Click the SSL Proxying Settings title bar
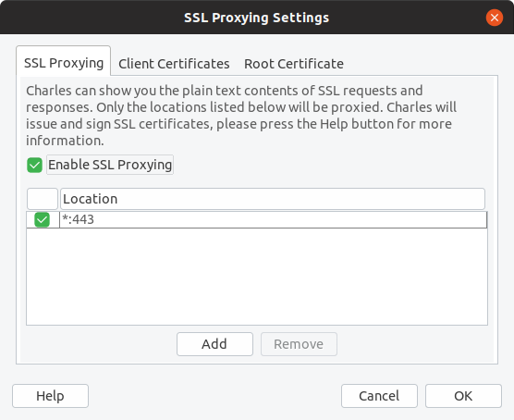 pyautogui.click(x=256, y=18)
